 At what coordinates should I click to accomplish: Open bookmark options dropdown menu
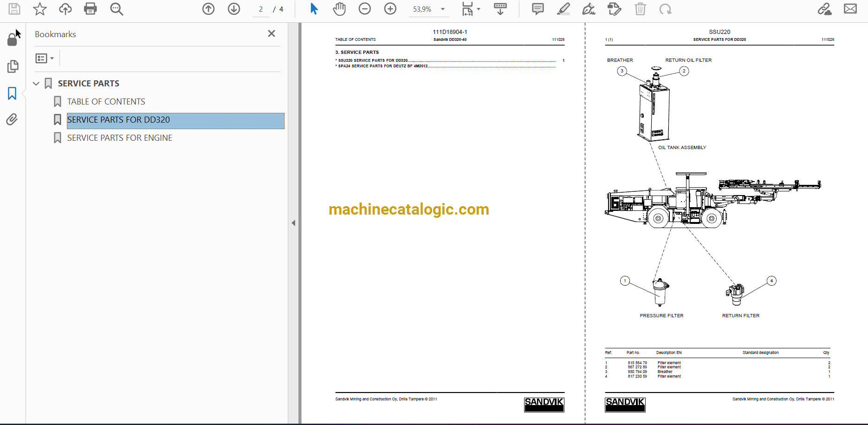[45, 58]
